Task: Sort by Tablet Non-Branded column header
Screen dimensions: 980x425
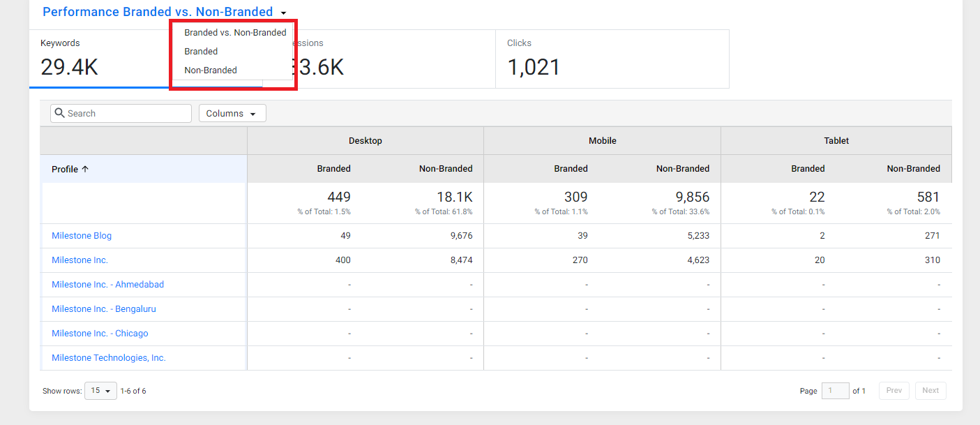Action: 914,169
